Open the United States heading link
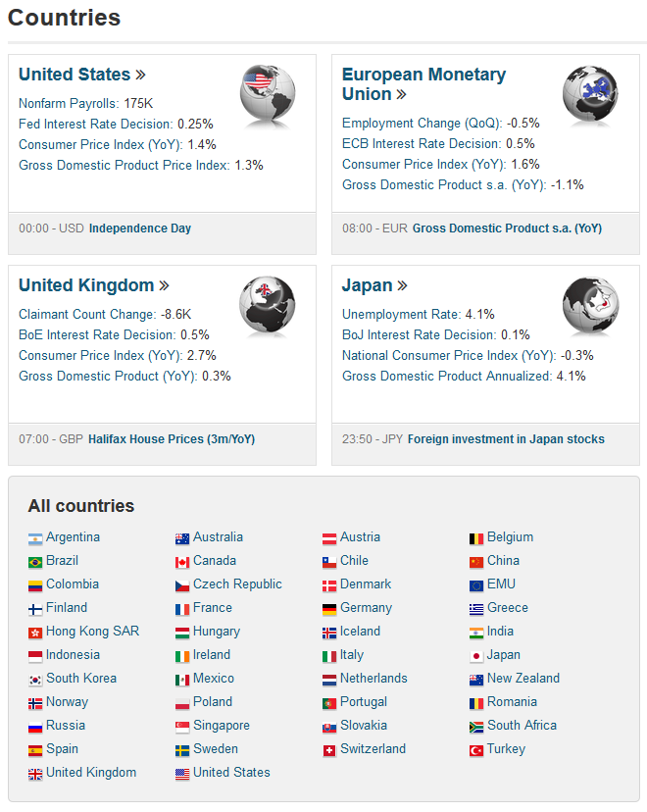This screenshot has width=647, height=812. click(75, 75)
